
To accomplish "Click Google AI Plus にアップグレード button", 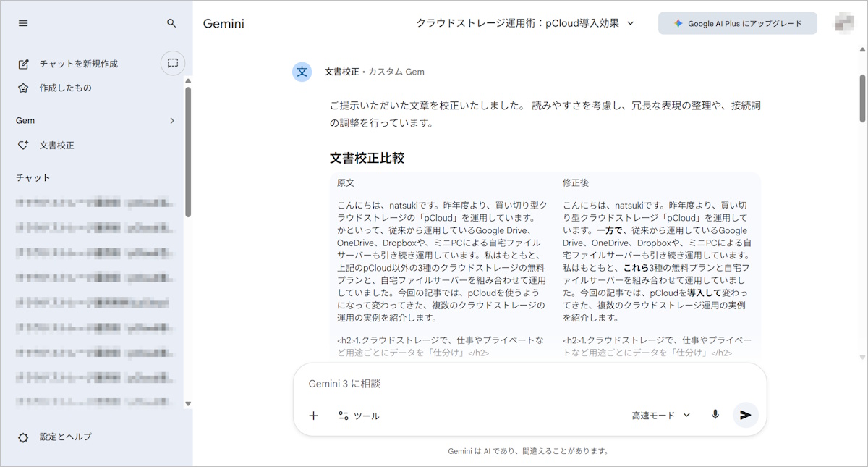I will tap(737, 23).
